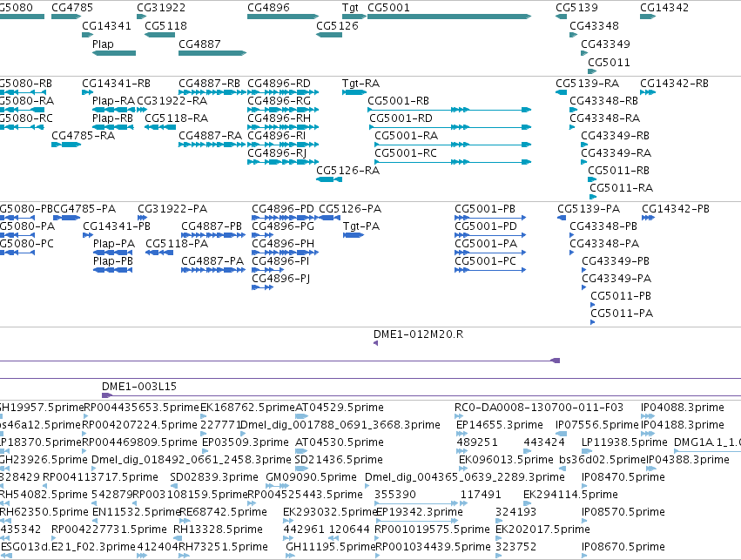
Task: Select transcript CG14342-RB
Action: click(648, 92)
